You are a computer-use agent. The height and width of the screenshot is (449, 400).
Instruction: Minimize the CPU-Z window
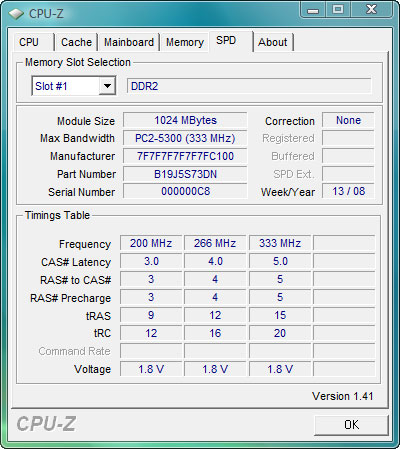[x=312, y=11]
